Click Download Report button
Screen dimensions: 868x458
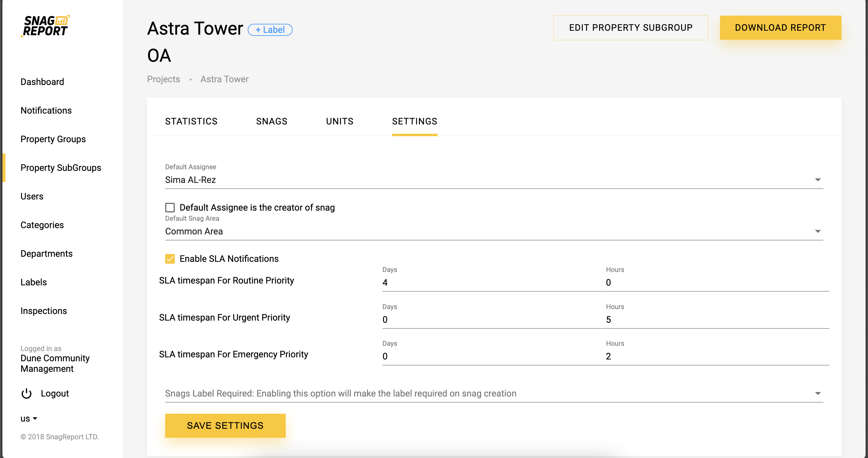click(780, 28)
